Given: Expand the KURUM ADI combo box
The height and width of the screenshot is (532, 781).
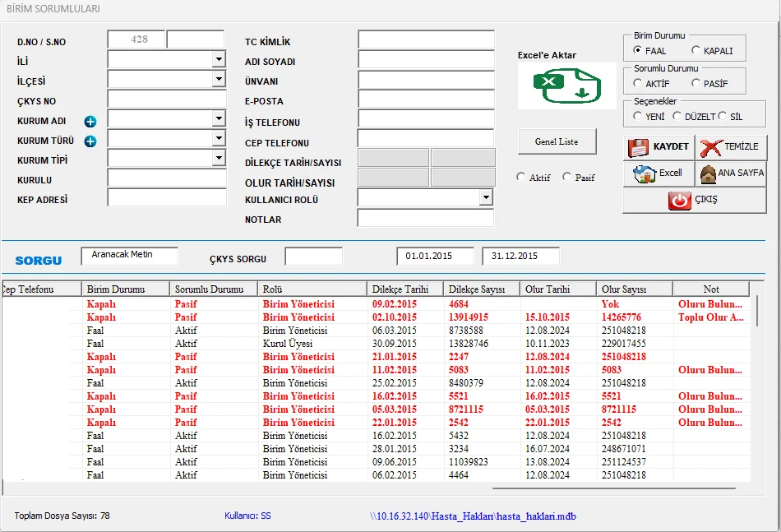Looking at the screenshot, I should [218, 118].
